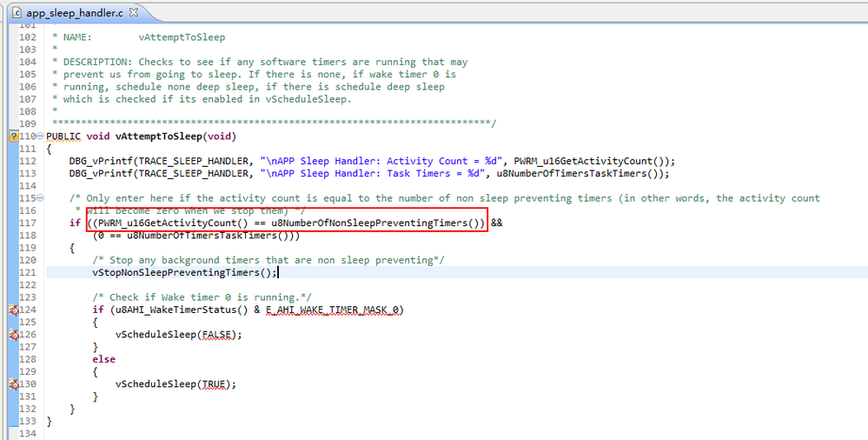Click the vStopNonSleepPreventingTimers(); statement

click(184, 273)
